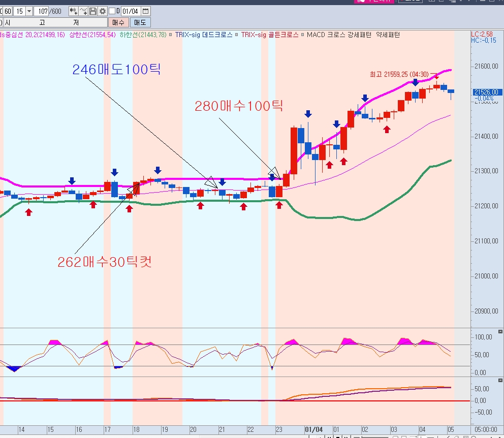
Task: Click the chart compare/add symbol icon
Action: tap(74, 11)
